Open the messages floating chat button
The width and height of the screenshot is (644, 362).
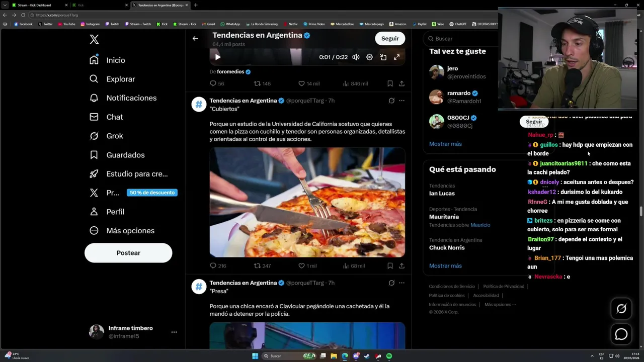click(621, 334)
